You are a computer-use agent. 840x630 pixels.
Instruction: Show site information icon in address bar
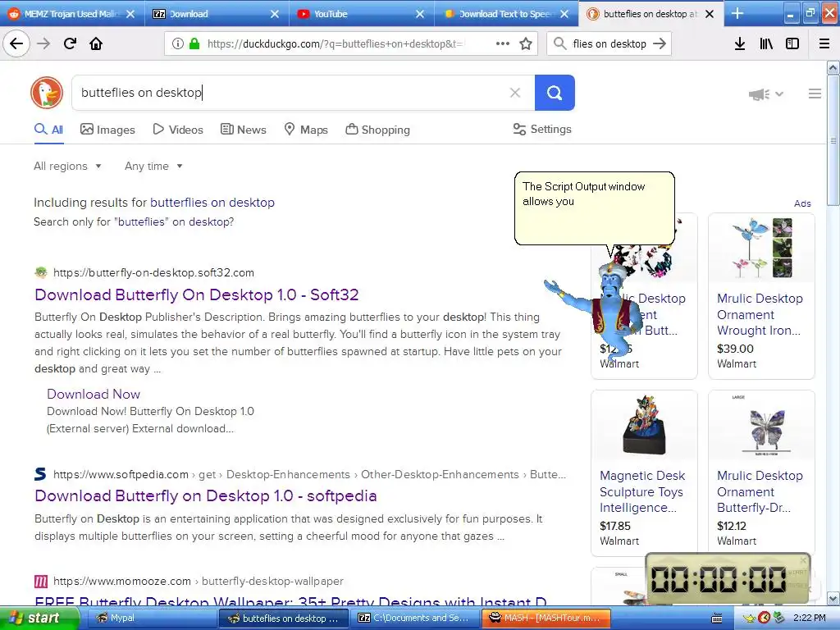coord(178,43)
